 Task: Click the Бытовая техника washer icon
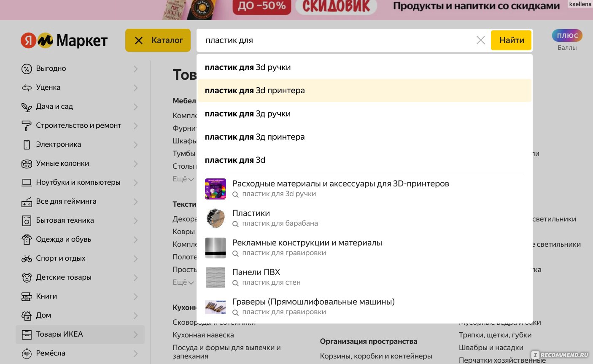point(27,221)
